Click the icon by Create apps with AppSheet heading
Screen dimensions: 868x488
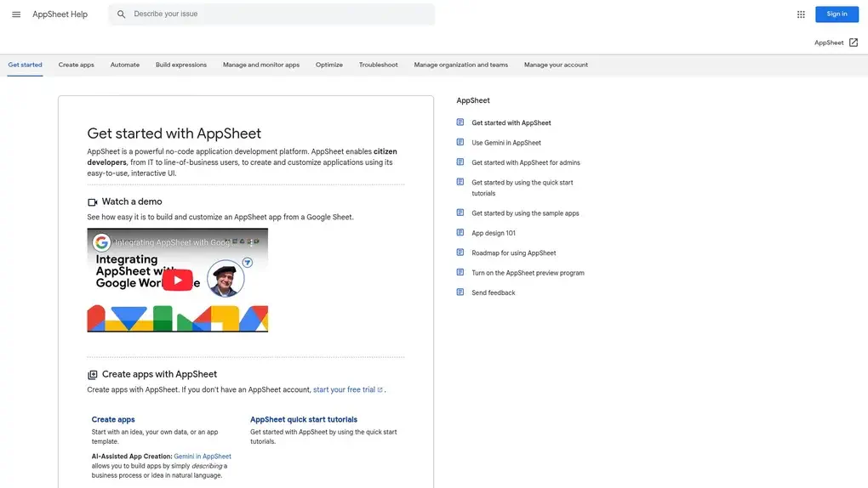point(93,375)
